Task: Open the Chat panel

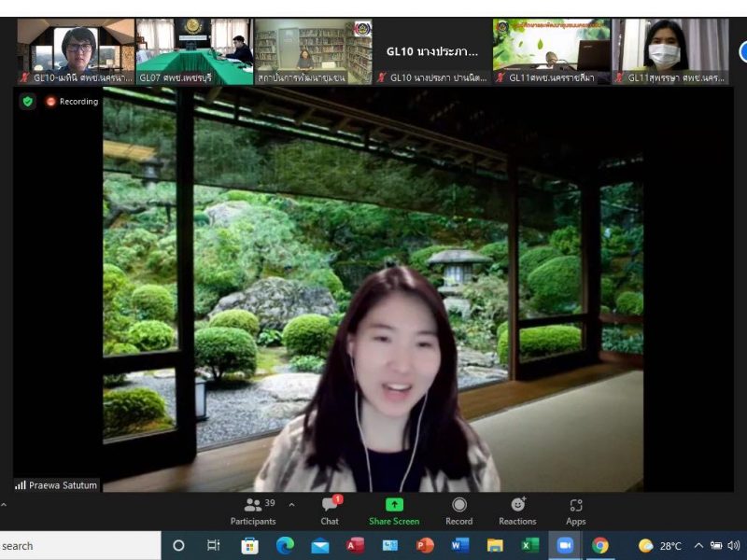Action: coord(330,511)
